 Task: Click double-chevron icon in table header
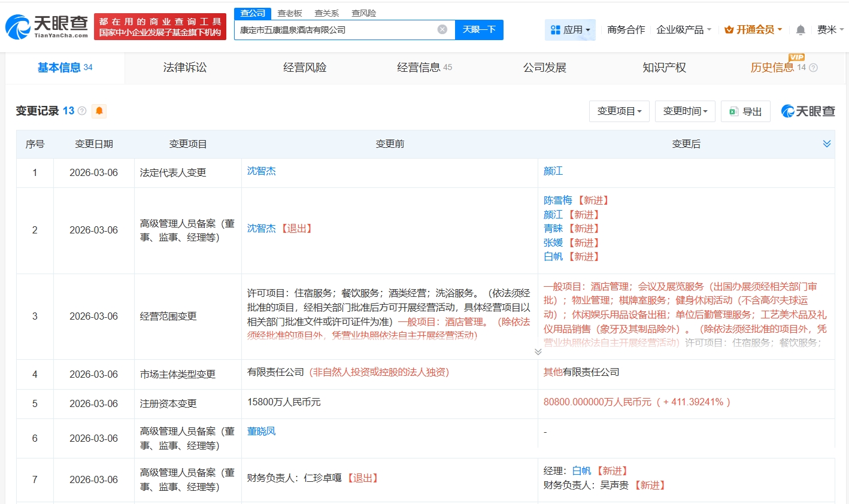826,144
